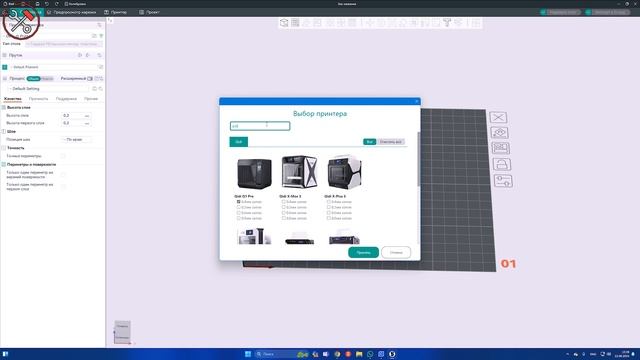Click the Отмена button in printer dialog

[x=396, y=253]
